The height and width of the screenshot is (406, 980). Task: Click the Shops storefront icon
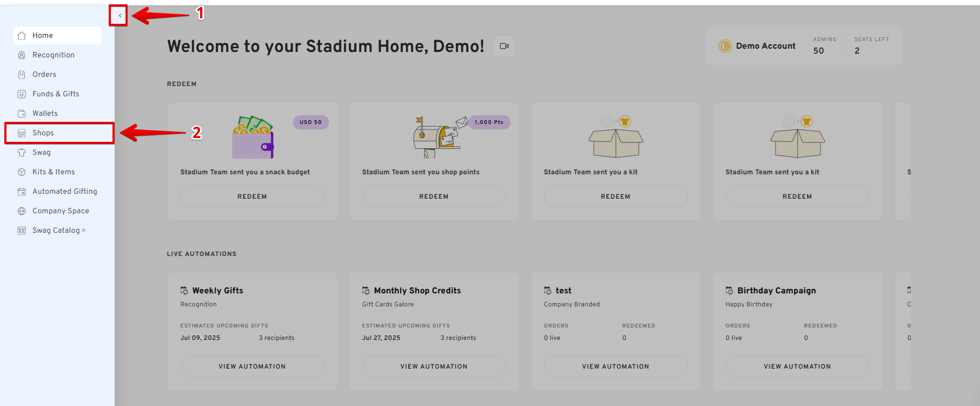tap(22, 133)
